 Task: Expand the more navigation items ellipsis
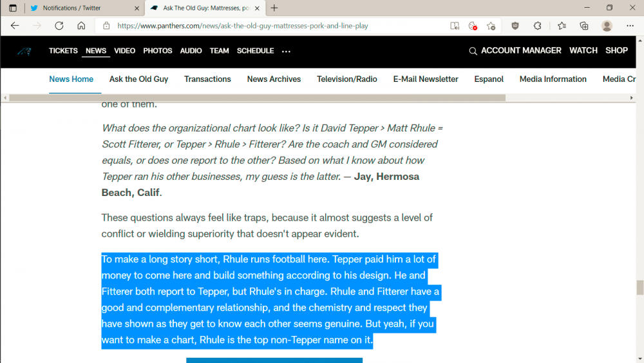(x=286, y=51)
